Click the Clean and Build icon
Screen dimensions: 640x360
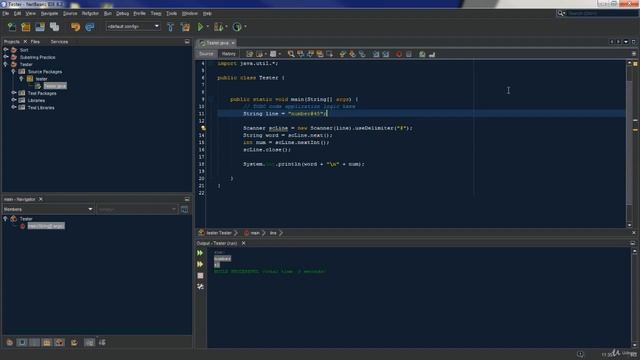tap(185, 27)
